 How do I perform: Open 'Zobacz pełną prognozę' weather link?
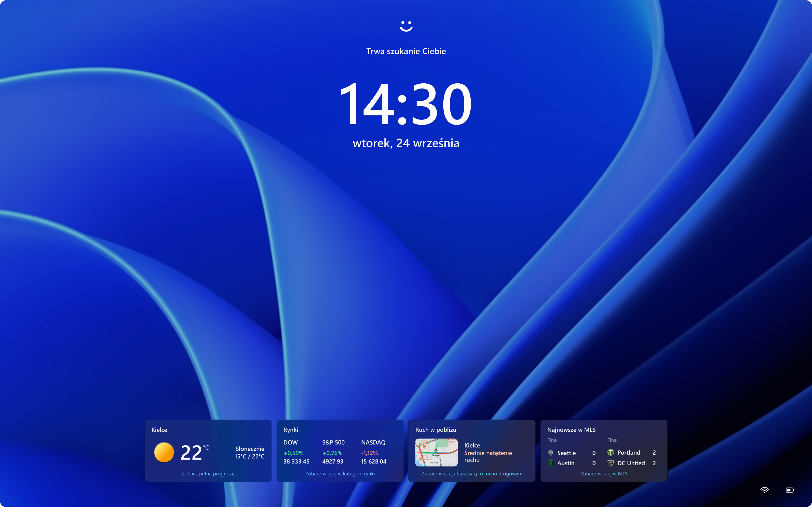208,473
